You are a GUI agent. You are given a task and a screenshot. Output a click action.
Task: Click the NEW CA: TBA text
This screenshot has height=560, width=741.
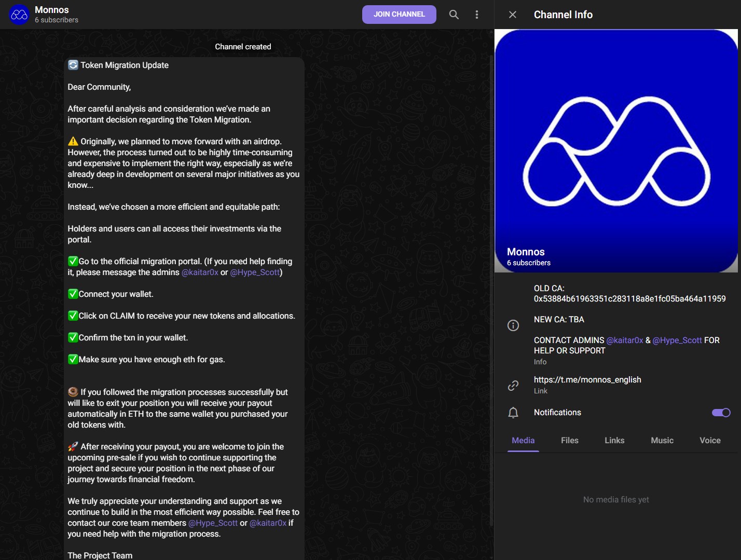(559, 320)
